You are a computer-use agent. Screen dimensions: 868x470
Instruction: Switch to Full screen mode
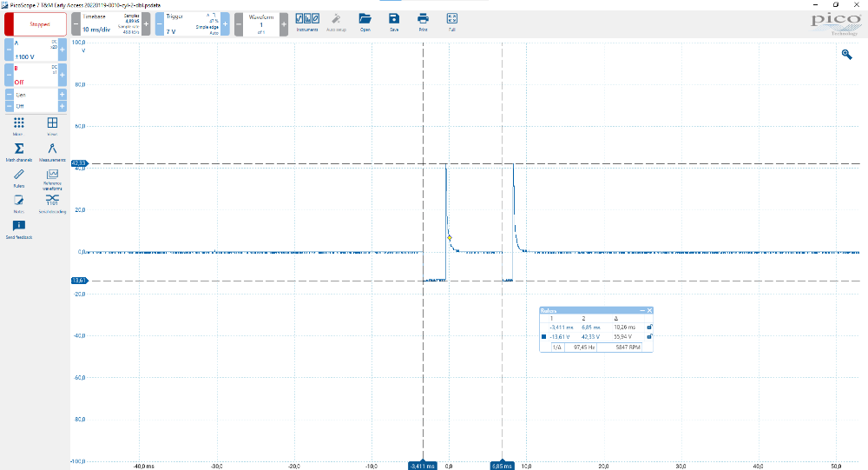[452, 22]
